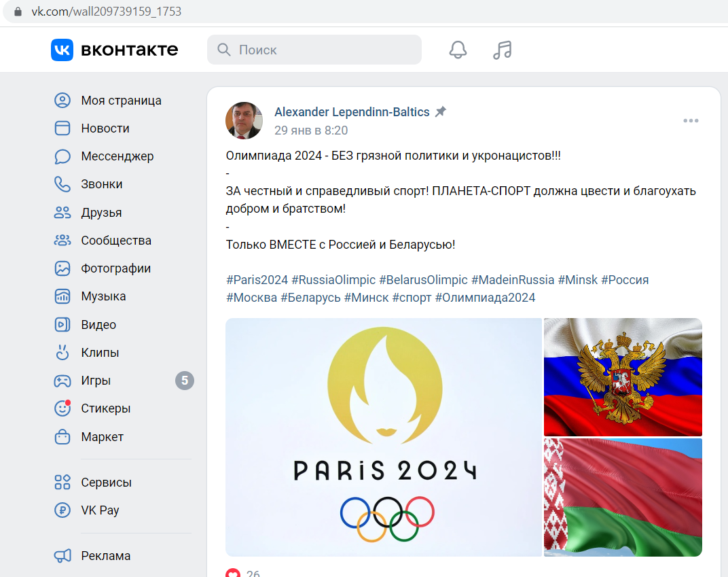Like the post with heart icon

pyautogui.click(x=233, y=574)
